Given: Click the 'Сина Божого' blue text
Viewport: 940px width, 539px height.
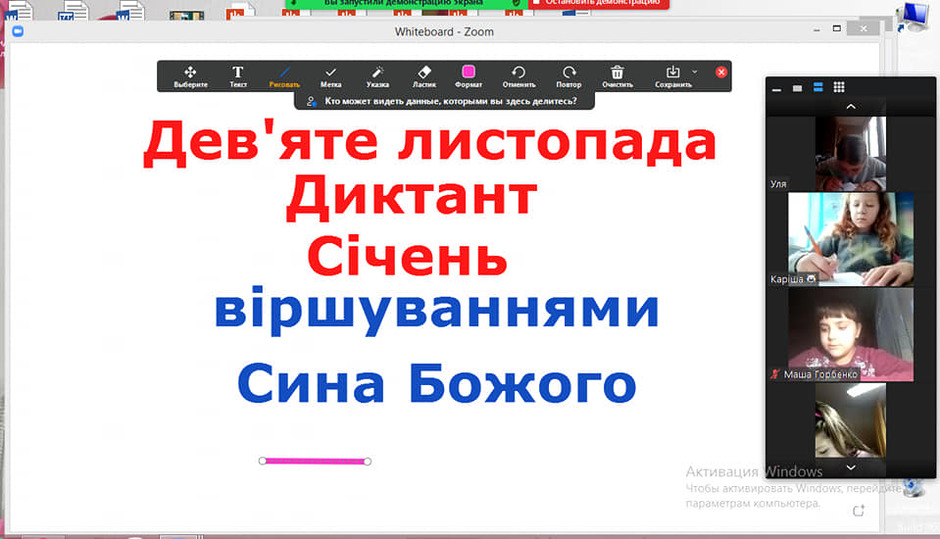Looking at the screenshot, I should pos(436,384).
